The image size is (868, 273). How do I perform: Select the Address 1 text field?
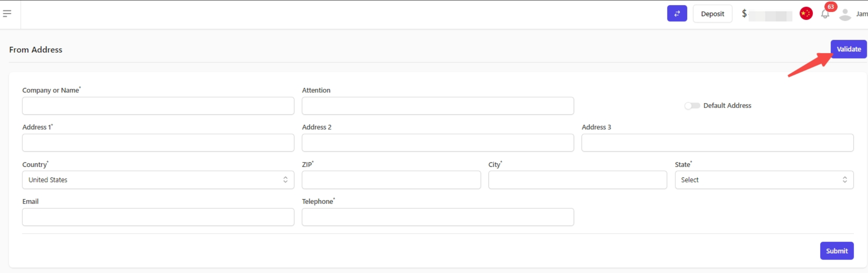coord(158,143)
